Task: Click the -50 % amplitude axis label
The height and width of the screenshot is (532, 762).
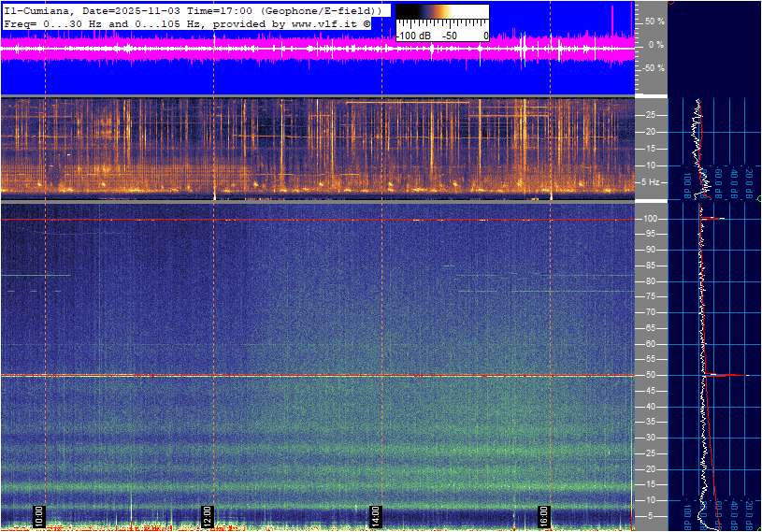Action: [653, 67]
